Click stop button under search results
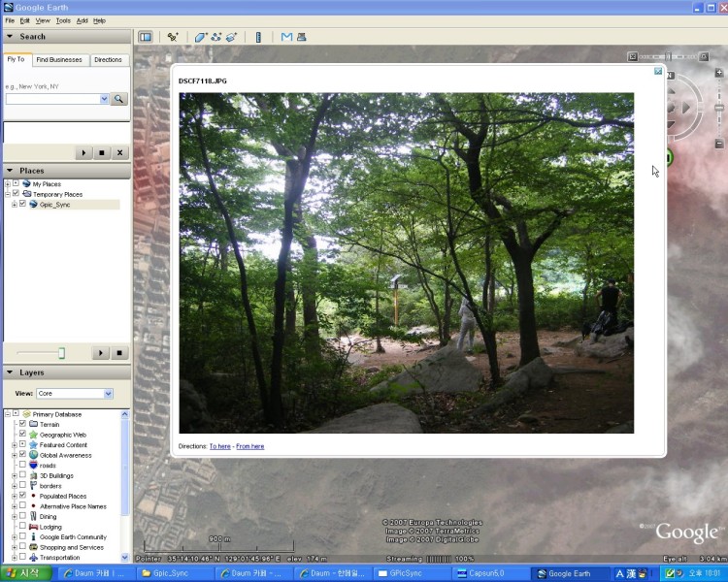The height and width of the screenshot is (582, 728). coord(102,152)
